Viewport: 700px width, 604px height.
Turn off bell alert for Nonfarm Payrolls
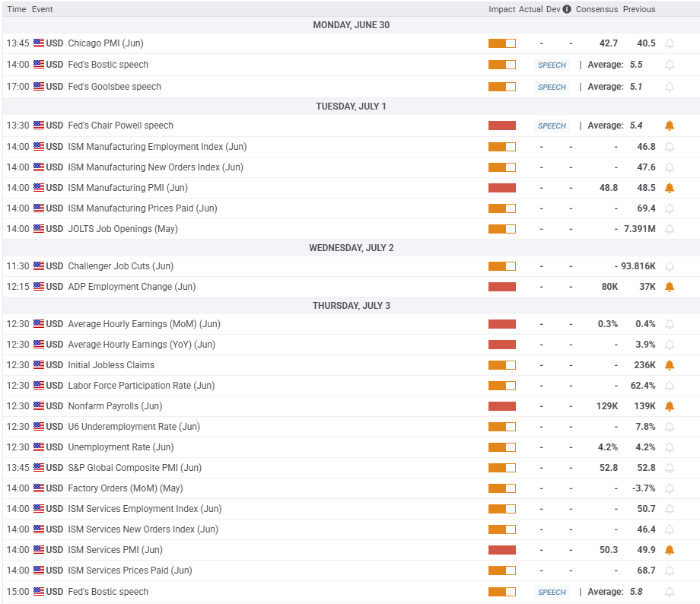(x=670, y=406)
